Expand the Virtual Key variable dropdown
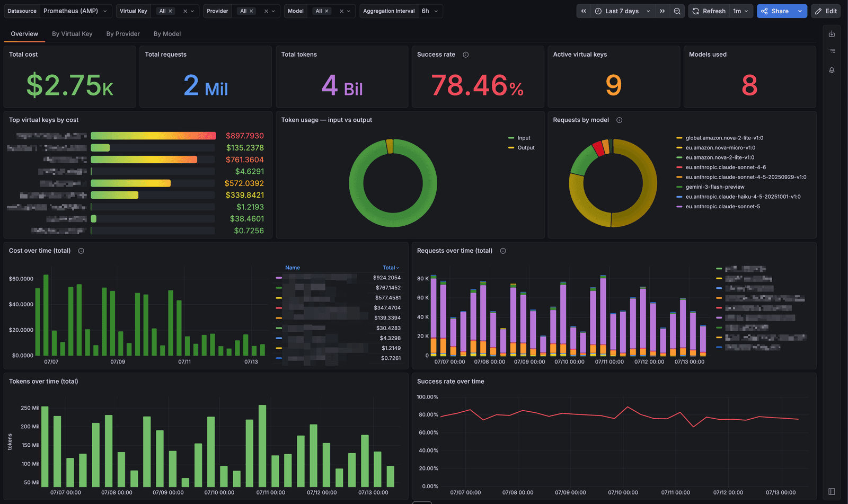848x504 pixels. point(192,11)
